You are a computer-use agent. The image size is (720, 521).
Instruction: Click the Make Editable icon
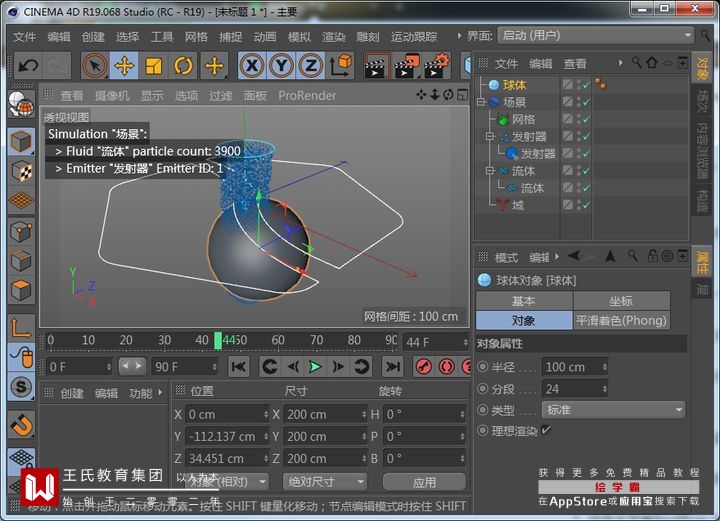[x=21, y=105]
